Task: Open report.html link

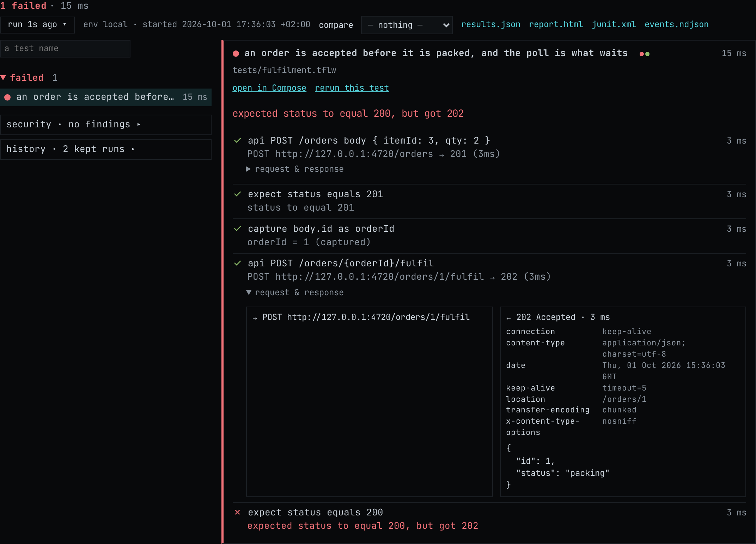Action: tap(556, 24)
